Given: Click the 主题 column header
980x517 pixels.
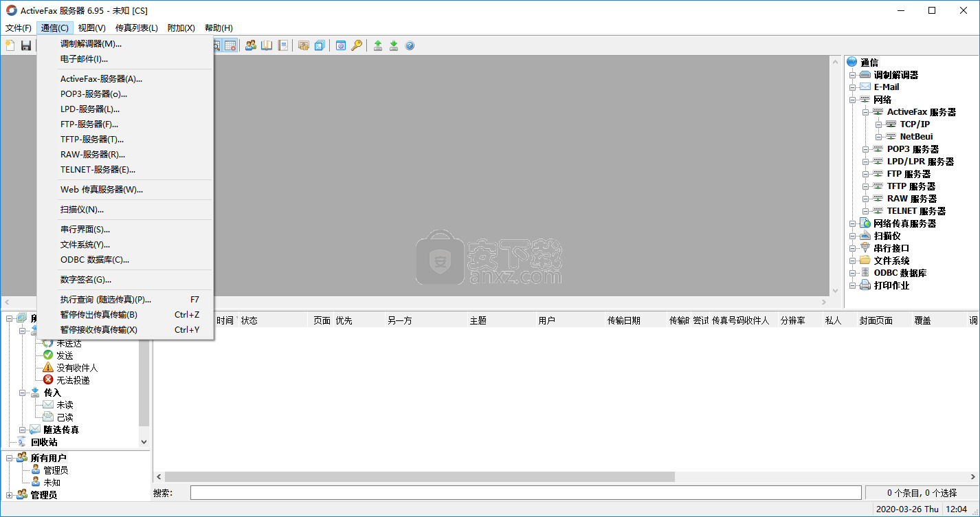Looking at the screenshot, I should click(501, 320).
